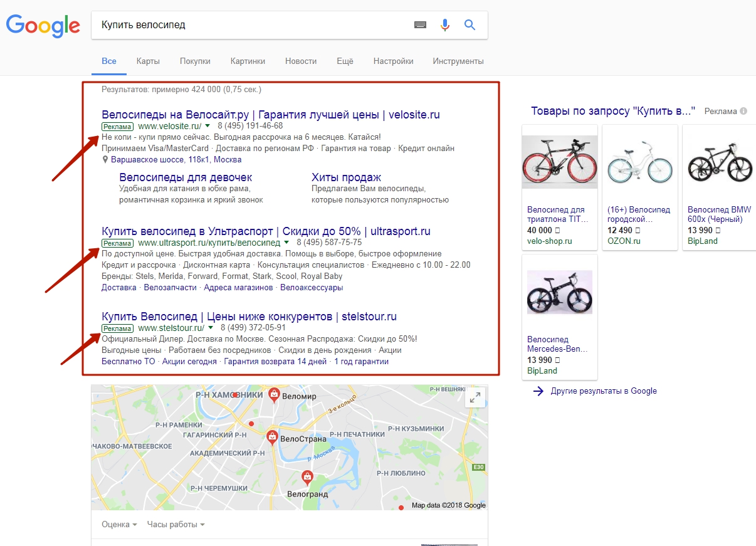
Task: Click the 8 (495) 191-46-68 phone number
Action: (250, 126)
